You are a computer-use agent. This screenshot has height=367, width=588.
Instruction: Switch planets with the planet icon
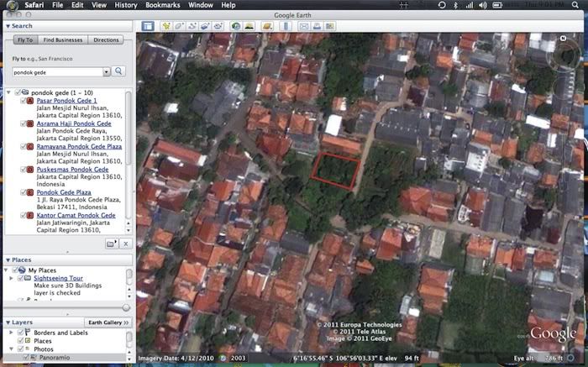267,26
